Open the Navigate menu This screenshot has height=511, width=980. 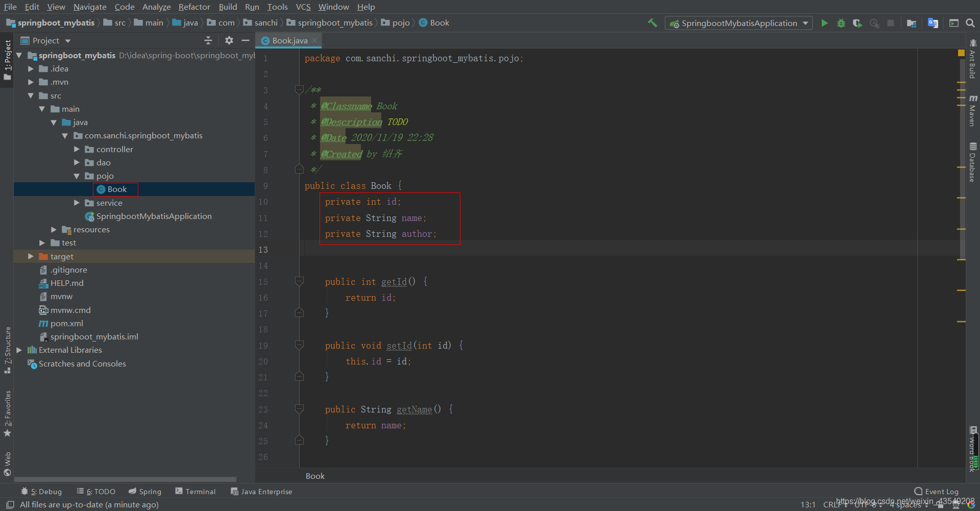tap(90, 7)
